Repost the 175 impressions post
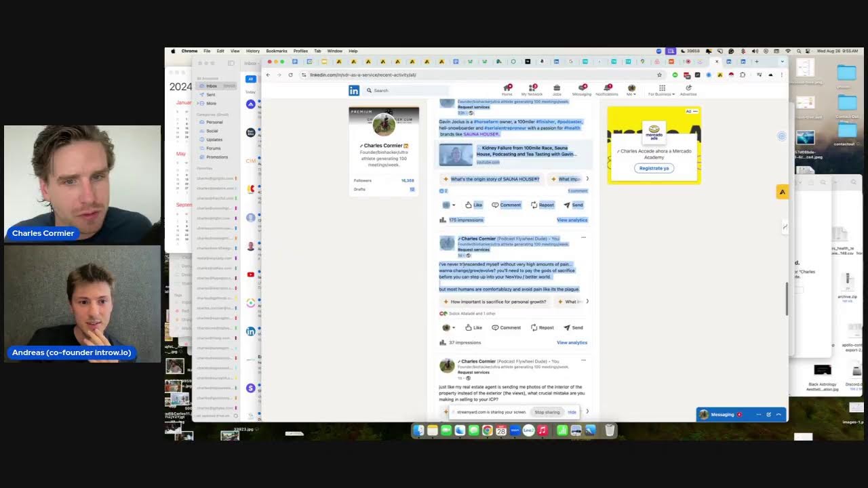This screenshot has width=868, height=488. pyautogui.click(x=542, y=205)
